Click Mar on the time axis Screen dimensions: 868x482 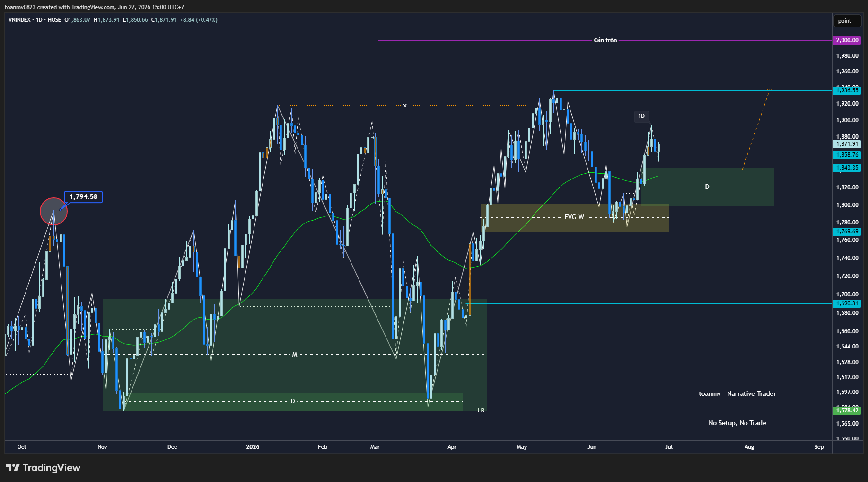pos(375,447)
